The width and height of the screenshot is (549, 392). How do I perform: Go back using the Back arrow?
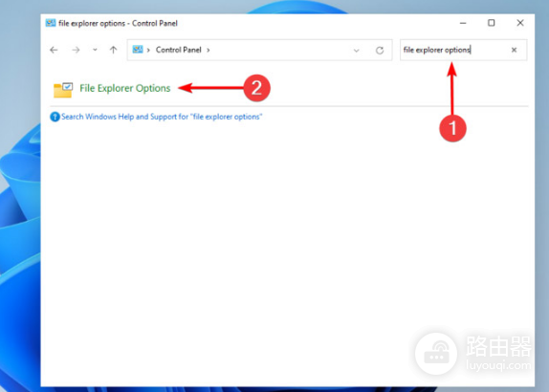click(x=54, y=50)
